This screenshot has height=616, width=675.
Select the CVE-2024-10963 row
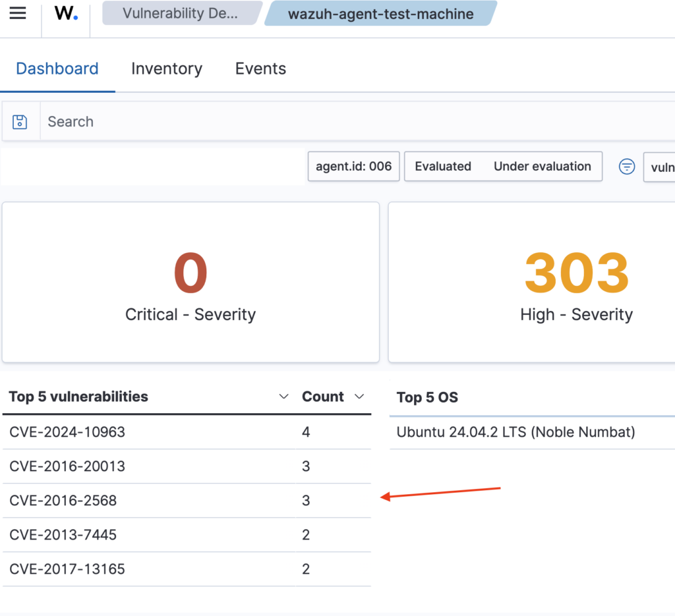187,432
